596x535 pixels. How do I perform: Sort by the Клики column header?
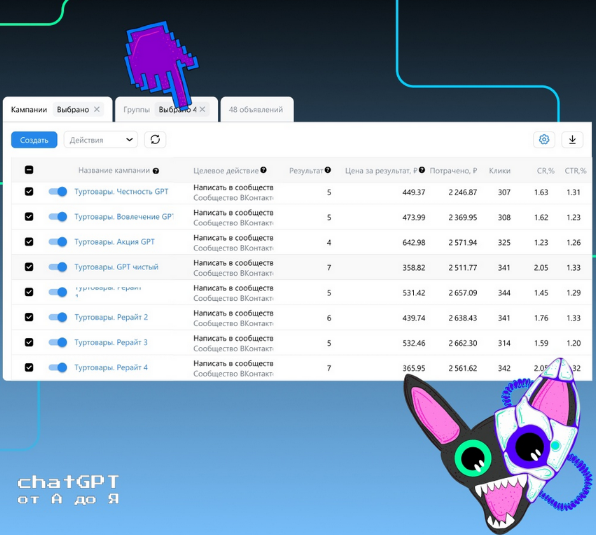499,171
